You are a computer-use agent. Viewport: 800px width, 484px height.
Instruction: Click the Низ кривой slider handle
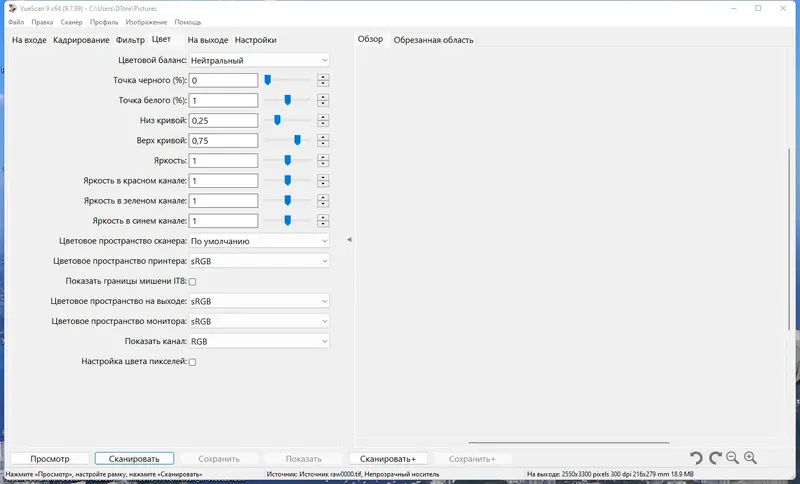click(x=277, y=120)
